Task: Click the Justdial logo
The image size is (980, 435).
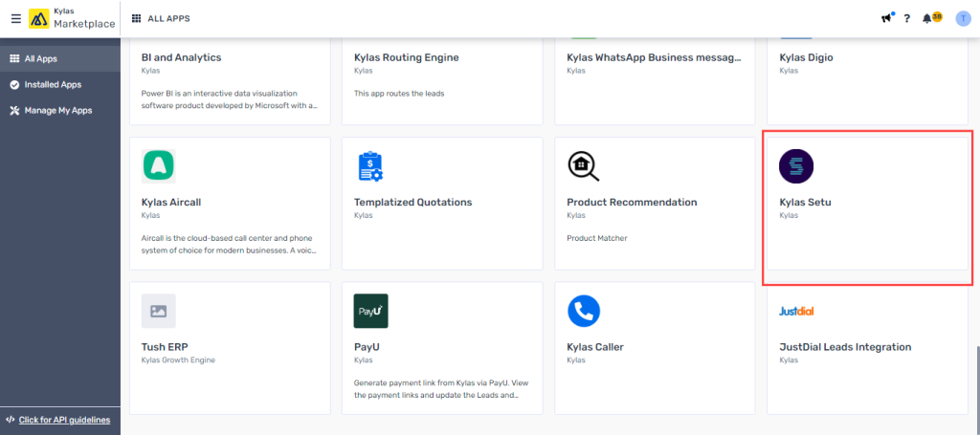Action: coord(796,311)
